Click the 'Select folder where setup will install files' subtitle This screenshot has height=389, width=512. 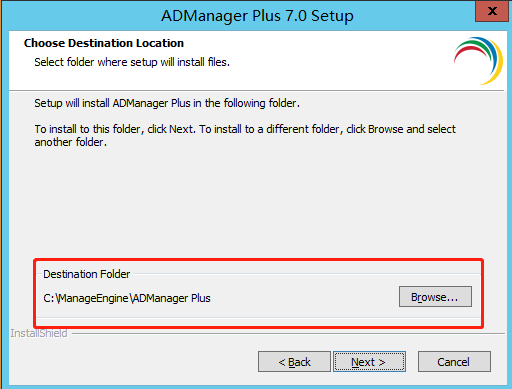point(132,62)
